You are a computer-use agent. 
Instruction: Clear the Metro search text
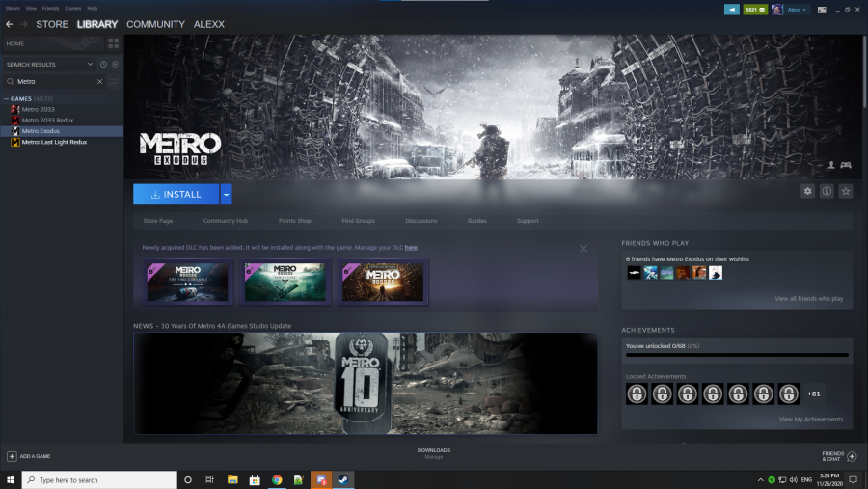(99, 82)
